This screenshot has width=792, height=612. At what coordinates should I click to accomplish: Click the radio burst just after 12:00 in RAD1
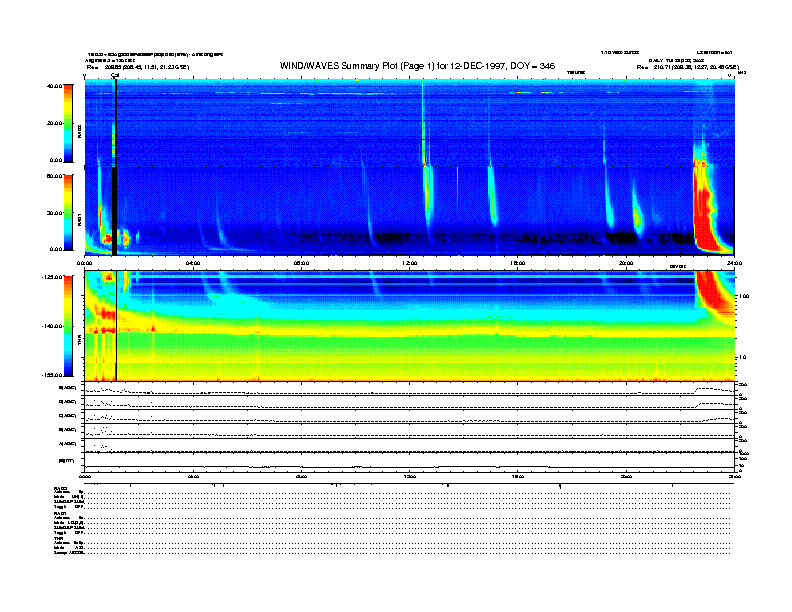(427, 194)
